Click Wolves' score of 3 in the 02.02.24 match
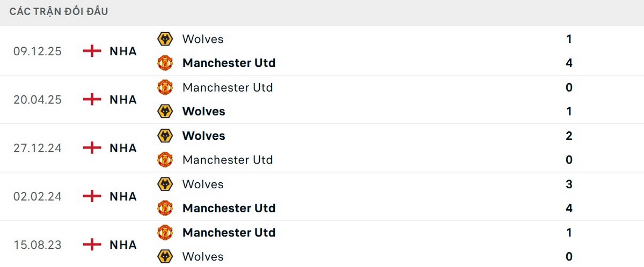Screen dimensions: 644x267 coord(569,184)
